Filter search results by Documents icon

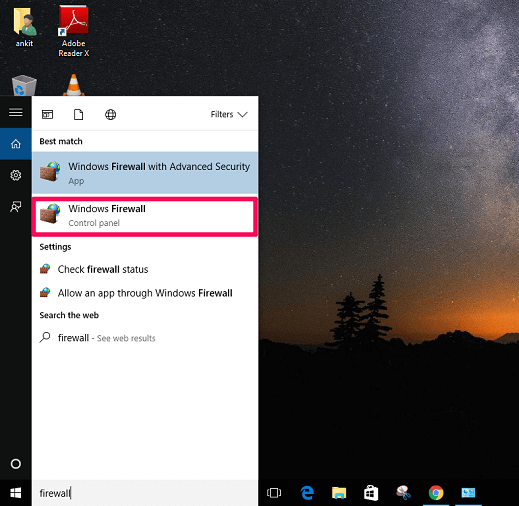click(79, 115)
